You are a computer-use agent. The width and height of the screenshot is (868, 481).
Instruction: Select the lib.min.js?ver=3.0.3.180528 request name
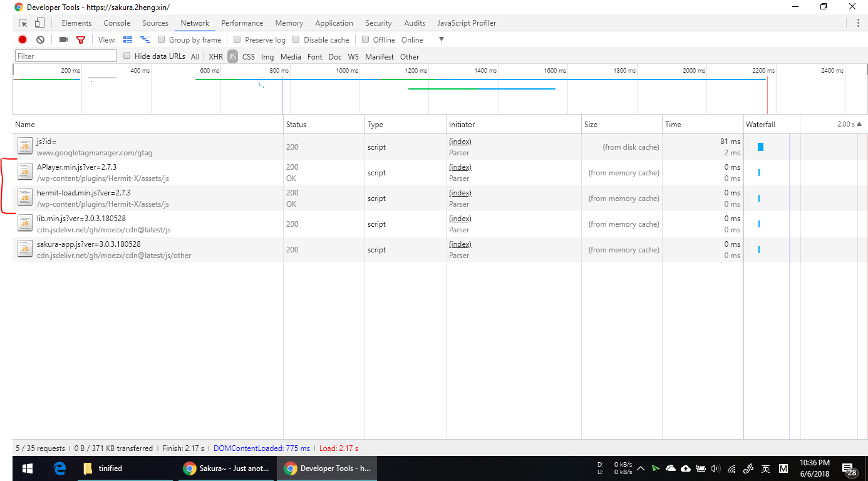[81, 219]
